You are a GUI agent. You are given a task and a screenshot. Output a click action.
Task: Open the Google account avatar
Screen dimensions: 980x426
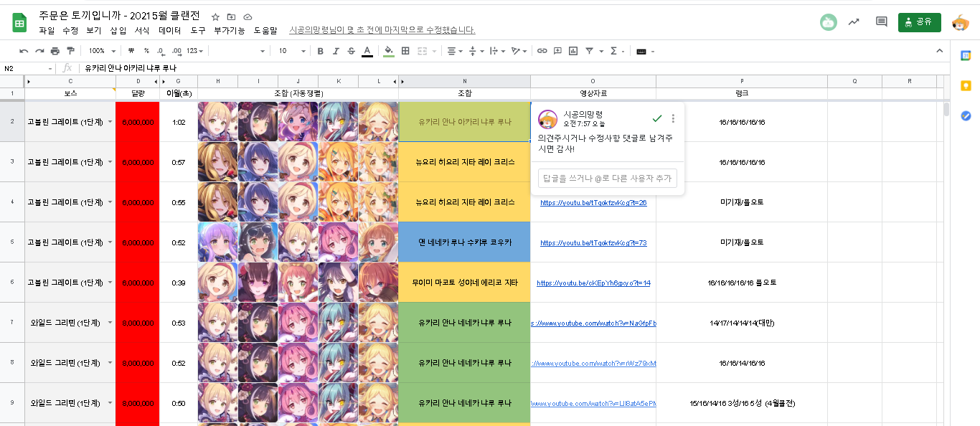[x=961, y=22]
